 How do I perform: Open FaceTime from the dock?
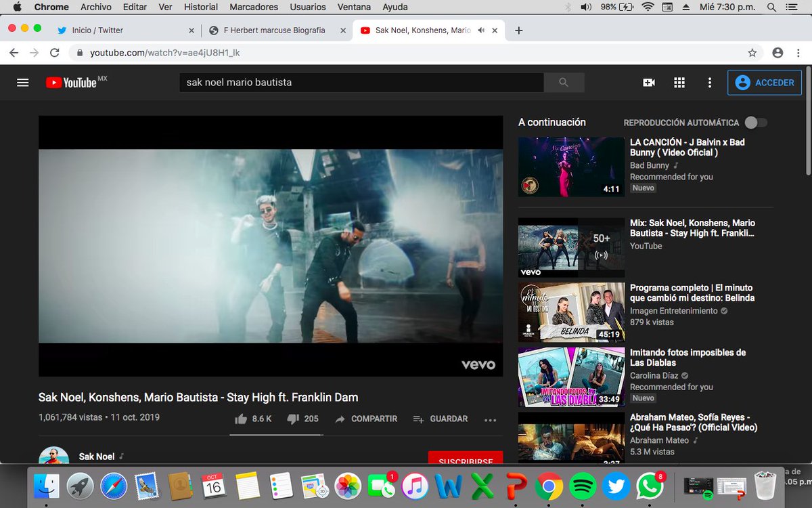click(x=382, y=486)
